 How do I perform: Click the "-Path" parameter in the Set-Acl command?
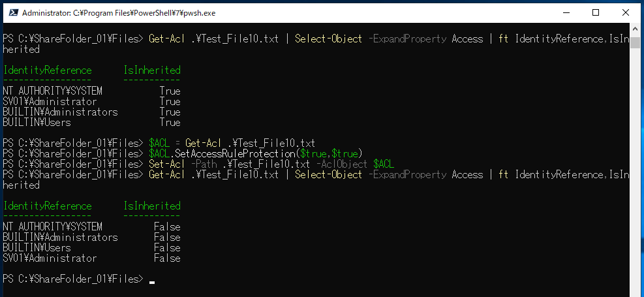(205, 164)
